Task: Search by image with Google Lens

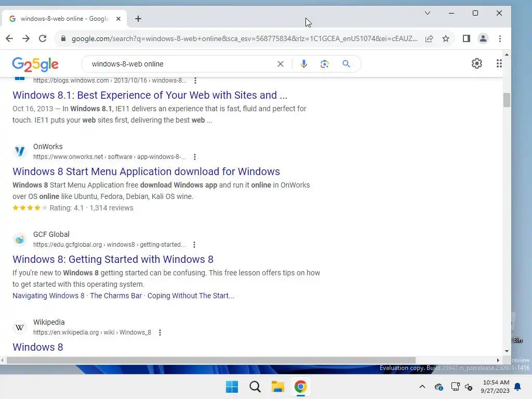Action: pos(324,64)
